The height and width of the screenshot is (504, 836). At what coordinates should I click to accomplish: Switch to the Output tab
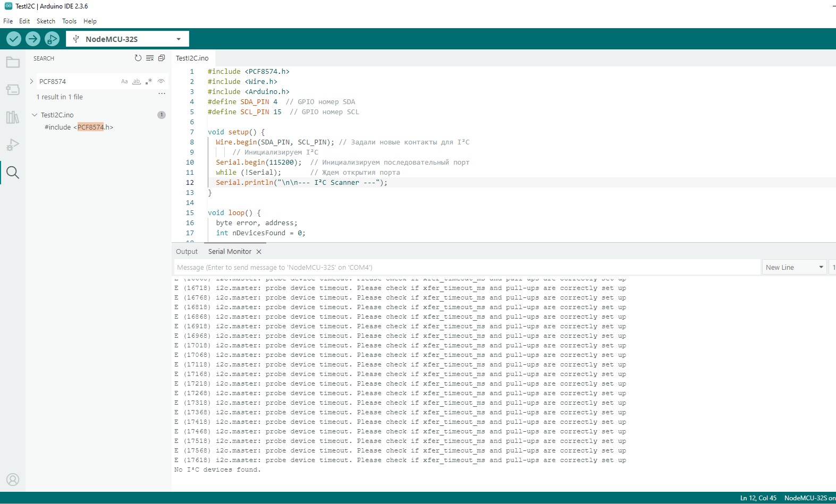click(187, 252)
